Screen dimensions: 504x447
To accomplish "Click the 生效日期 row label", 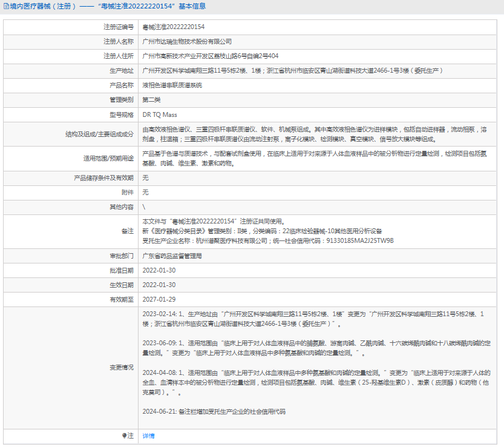I will [122, 285].
